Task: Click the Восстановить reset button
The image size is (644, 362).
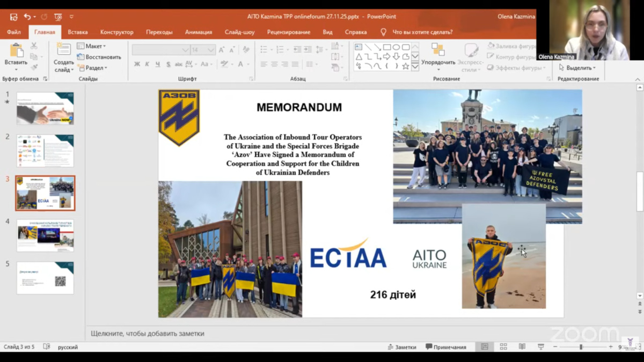Action: pyautogui.click(x=99, y=57)
